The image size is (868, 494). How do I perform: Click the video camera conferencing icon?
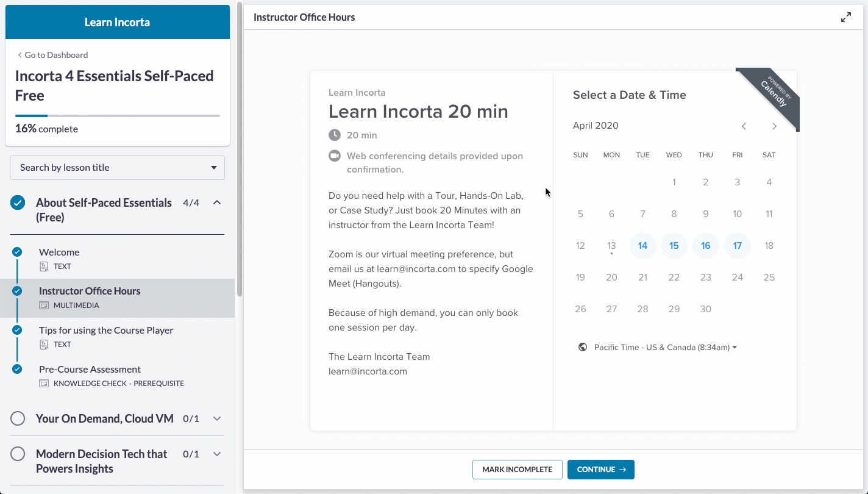point(334,156)
